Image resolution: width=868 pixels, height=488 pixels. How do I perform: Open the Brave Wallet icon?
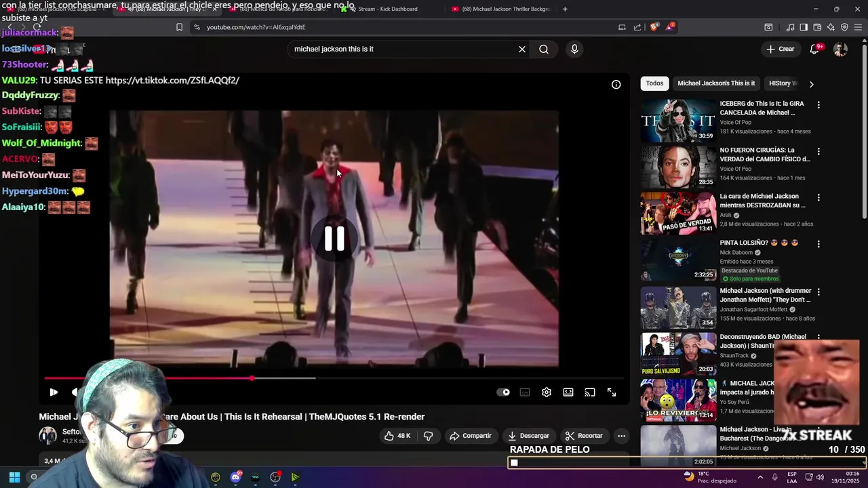tap(817, 27)
